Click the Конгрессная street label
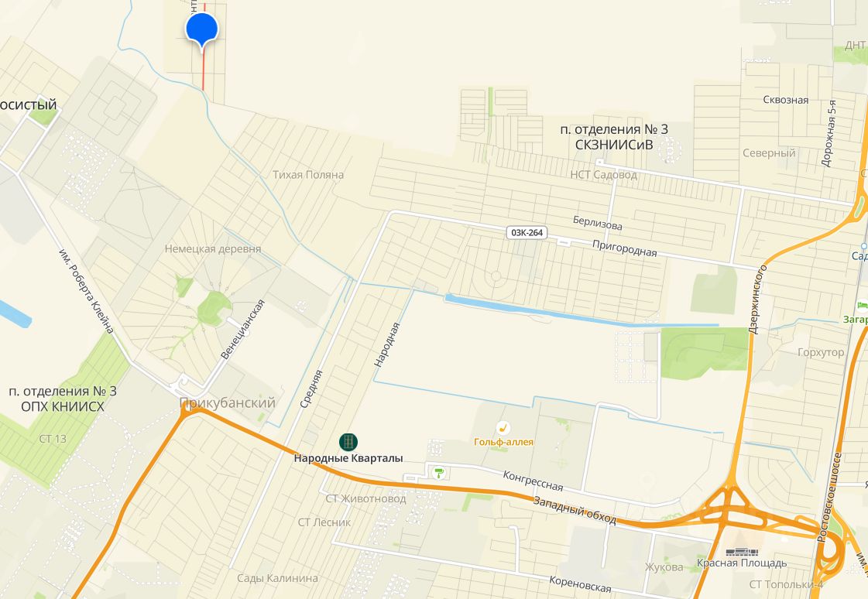The height and width of the screenshot is (599, 868). pos(533,481)
